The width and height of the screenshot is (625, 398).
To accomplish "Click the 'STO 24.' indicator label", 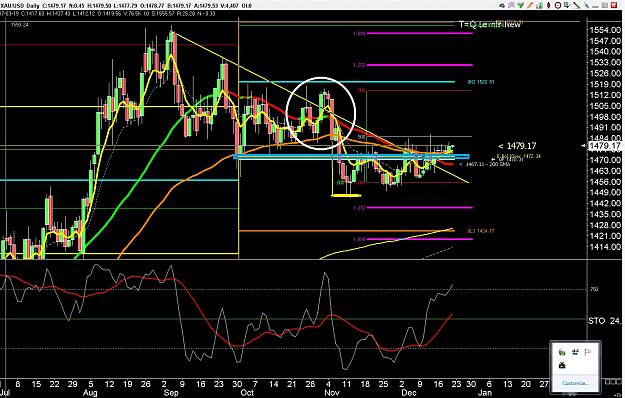I will [604, 320].
